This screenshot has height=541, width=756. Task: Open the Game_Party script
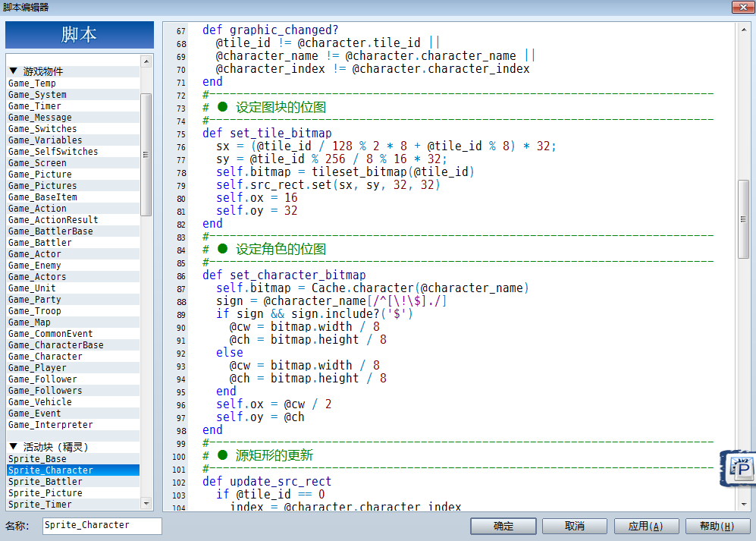[74, 300]
